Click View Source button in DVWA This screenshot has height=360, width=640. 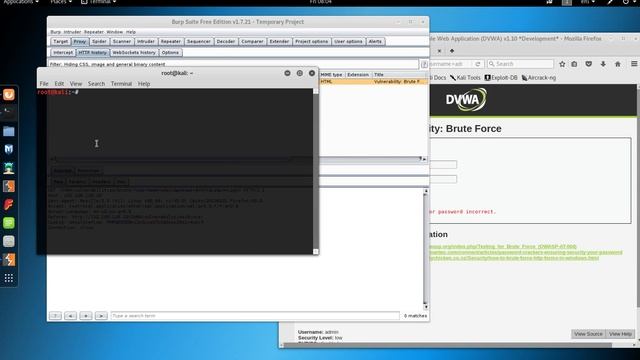tap(588, 334)
